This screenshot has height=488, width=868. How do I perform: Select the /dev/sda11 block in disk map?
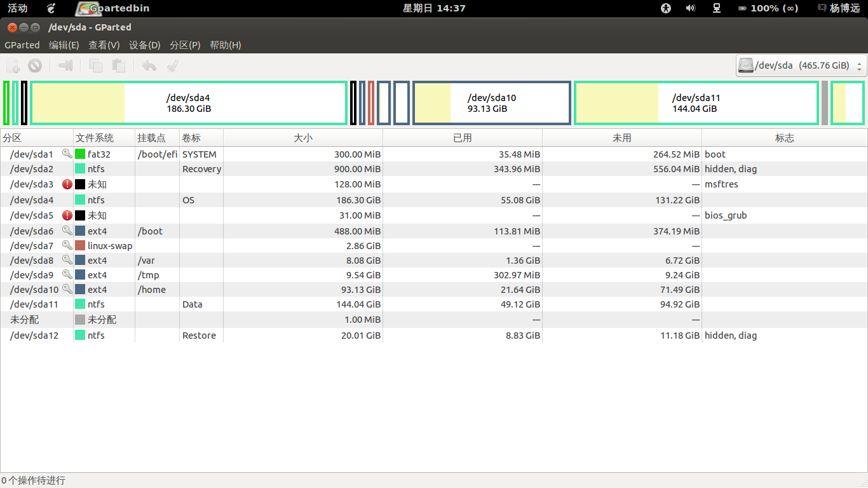(x=696, y=103)
